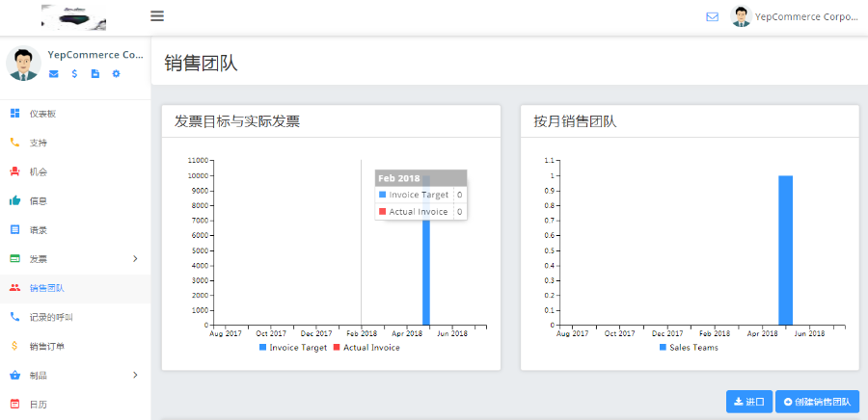The image size is (868, 420).
Task: Click 创建销售团队 create button
Action: click(x=817, y=402)
